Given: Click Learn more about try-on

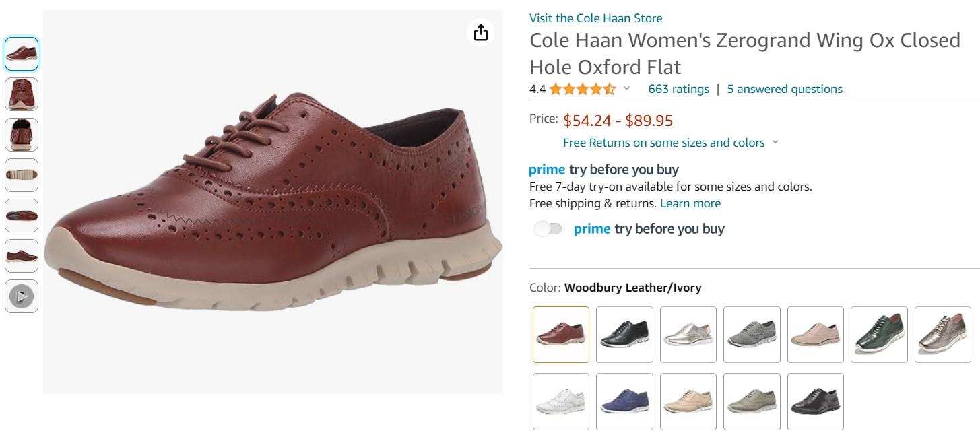Looking at the screenshot, I should tap(690, 203).
